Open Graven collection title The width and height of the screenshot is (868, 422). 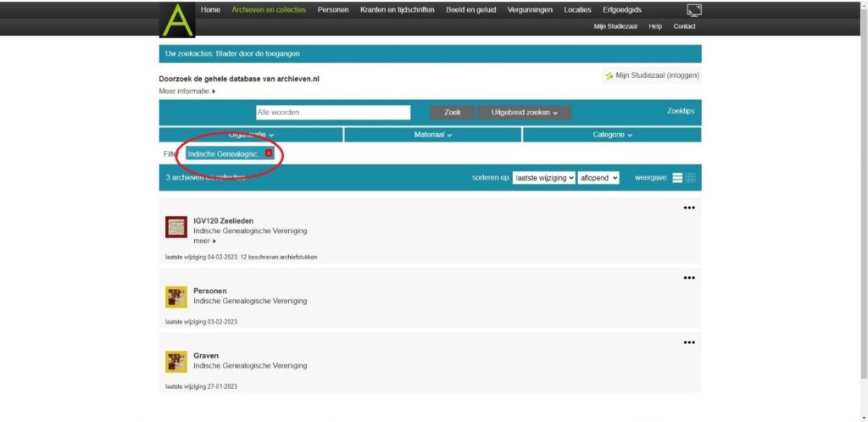point(206,356)
